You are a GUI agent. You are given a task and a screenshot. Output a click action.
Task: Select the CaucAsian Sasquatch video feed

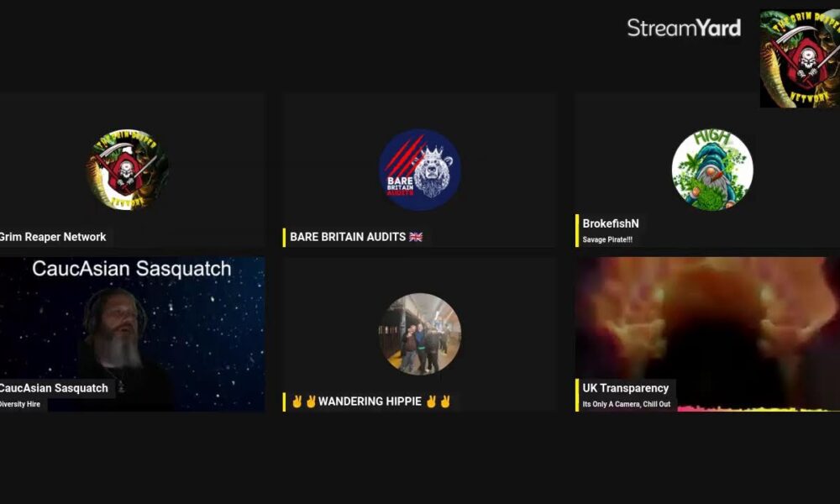tap(133, 334)
